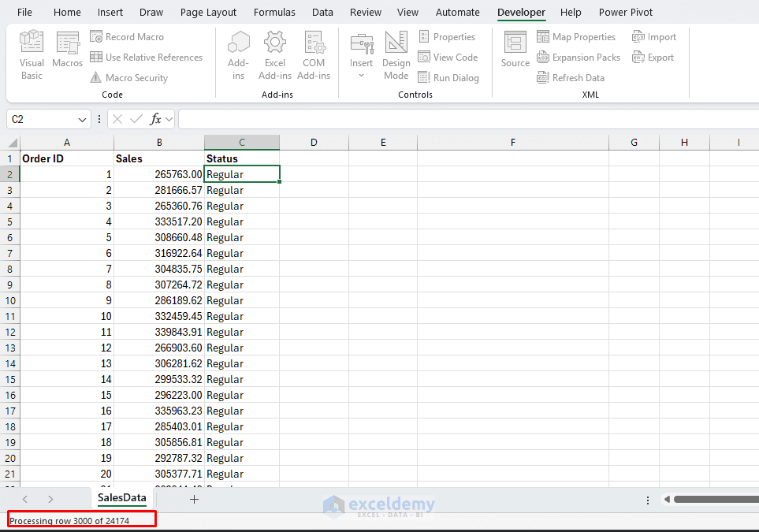Expand the fx function dropdown arrow

click(169, 119)
